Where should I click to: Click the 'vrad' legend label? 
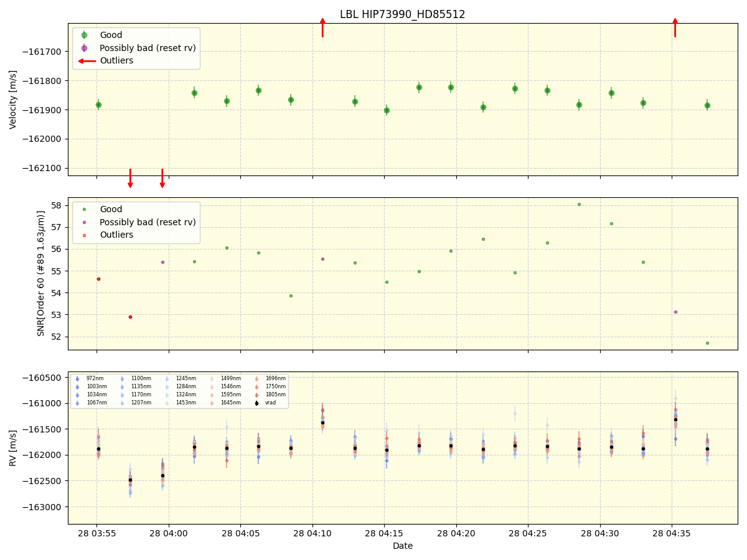(270, 403)
